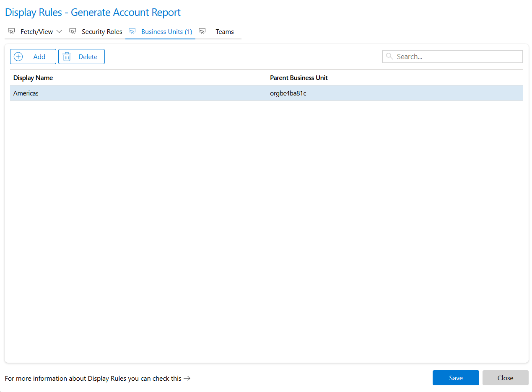Click the Teams tab icon
This screenshot has width=532, height=392.
pos(202,31)
